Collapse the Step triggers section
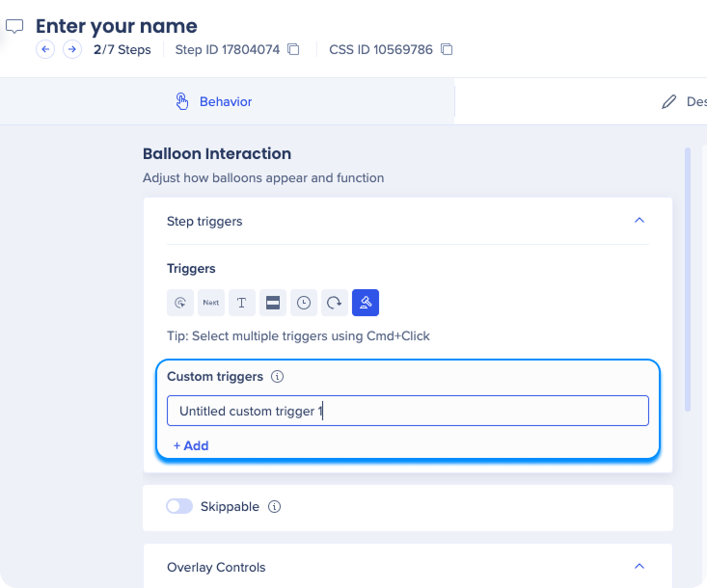 (x=639, y=221)
